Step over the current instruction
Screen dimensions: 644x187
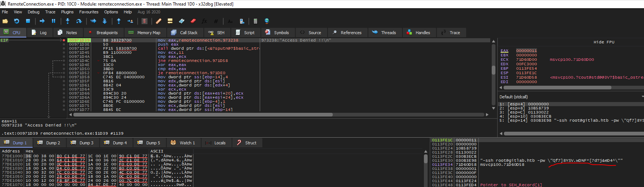[79, 21]
